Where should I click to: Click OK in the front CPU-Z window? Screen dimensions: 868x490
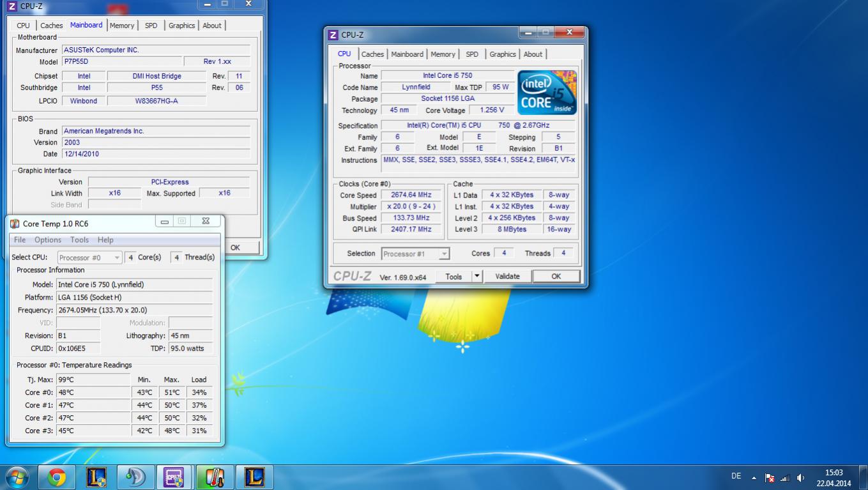coord(556,277)
